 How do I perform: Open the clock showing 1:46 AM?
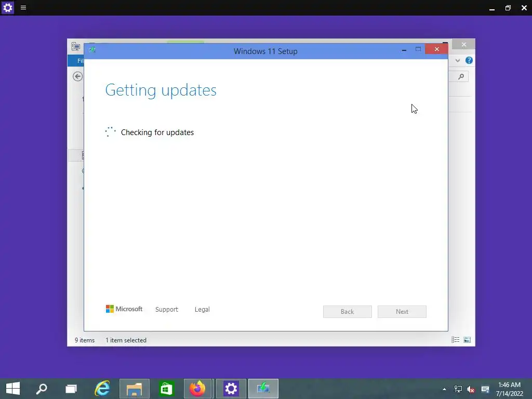point(509,389)
